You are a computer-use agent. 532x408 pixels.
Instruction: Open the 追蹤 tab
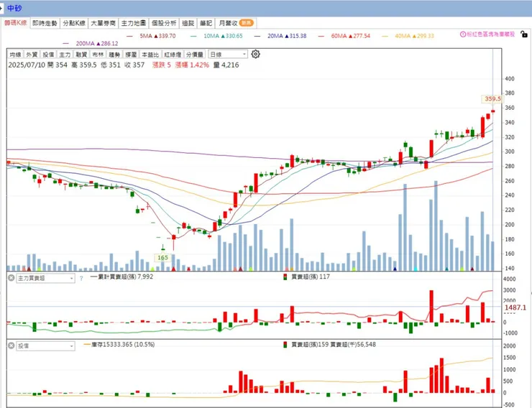(x=188, y=23)
